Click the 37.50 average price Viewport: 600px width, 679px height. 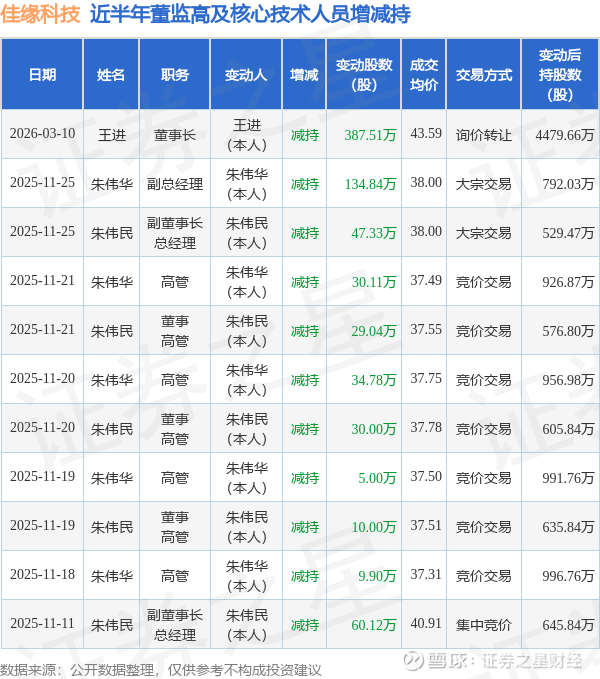pos(426,476)
